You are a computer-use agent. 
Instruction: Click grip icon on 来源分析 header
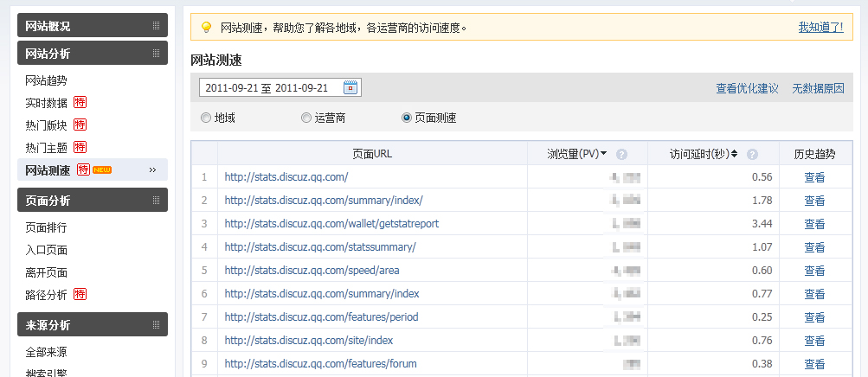coord(156,324)
